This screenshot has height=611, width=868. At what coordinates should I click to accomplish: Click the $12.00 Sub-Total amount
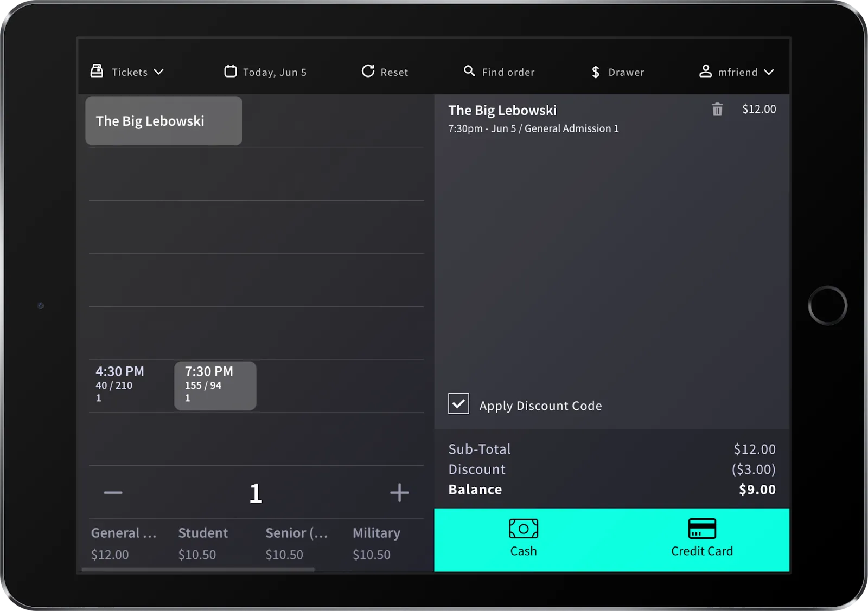pyautogui.click(x=755, y=449)
